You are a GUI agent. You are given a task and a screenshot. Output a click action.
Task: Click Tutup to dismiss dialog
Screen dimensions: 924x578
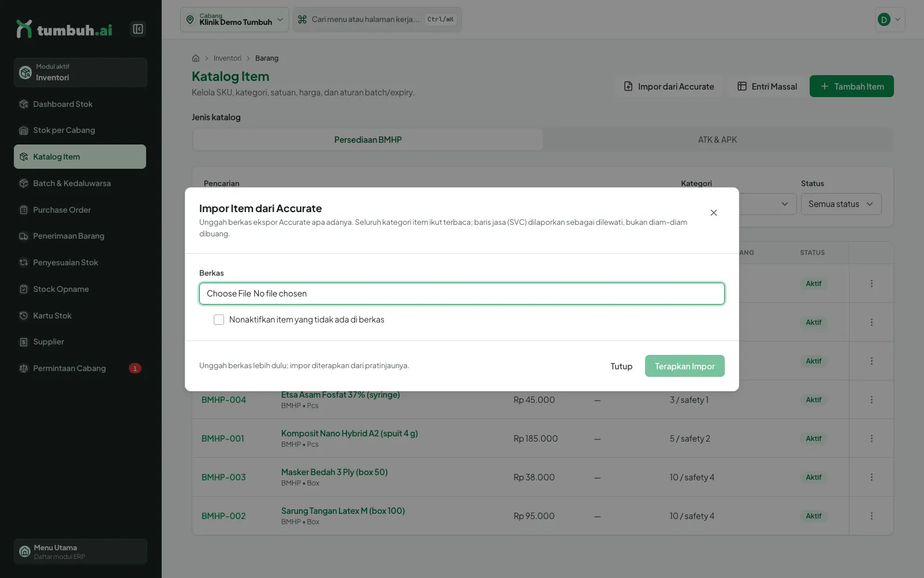point(621,366)
